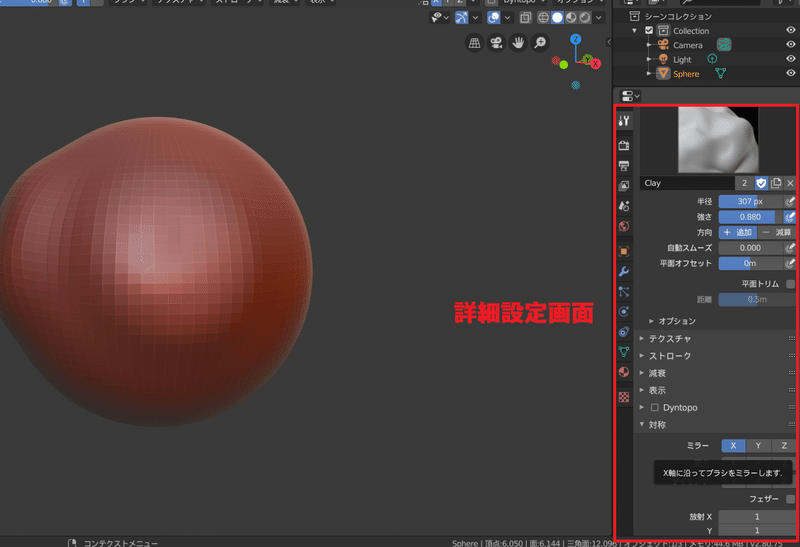This screenshot has height=547, width=800.
Task: Open the Physics properties tab
Action: tap(624, 312)
